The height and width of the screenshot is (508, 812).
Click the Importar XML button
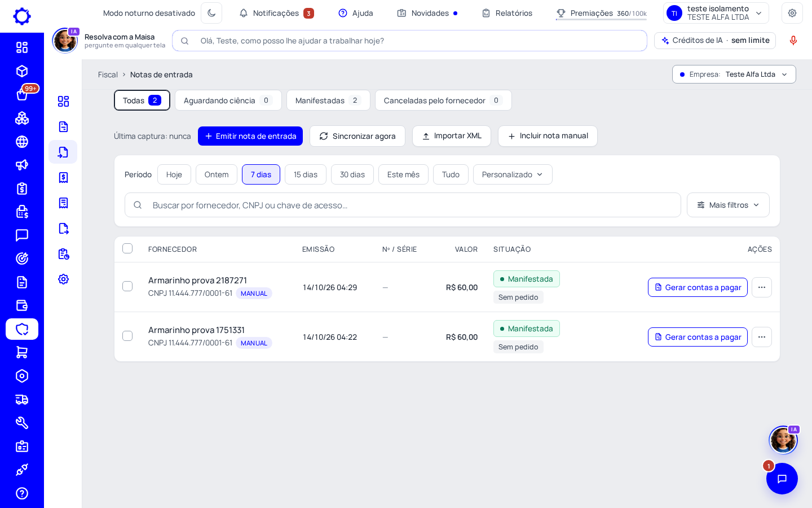pos(452,136)
